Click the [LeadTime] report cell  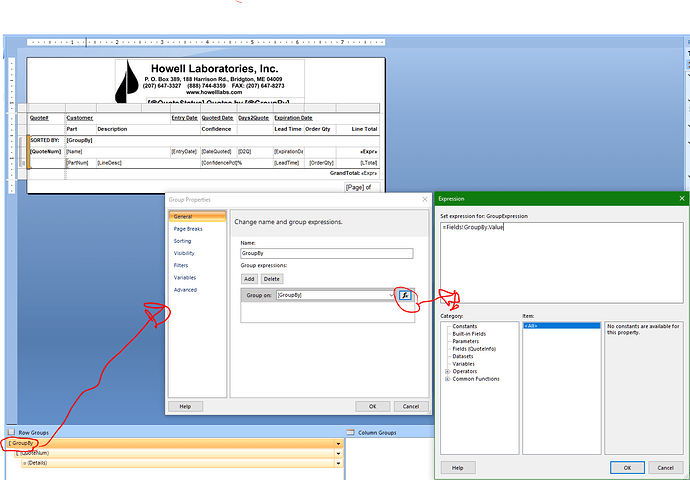pos(289,163)
